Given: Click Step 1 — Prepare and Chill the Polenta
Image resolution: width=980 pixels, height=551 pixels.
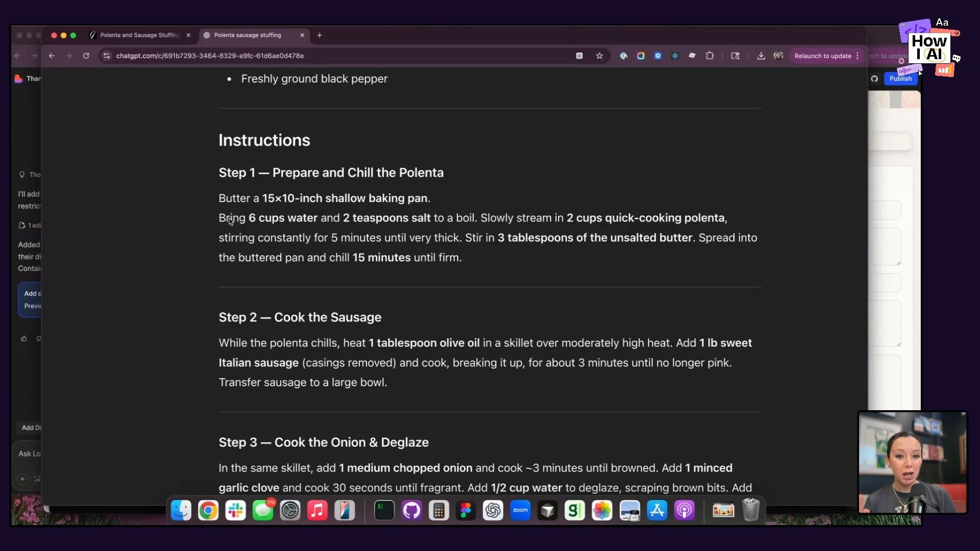Looking at the screenshot, I should [x=331, y=172].
